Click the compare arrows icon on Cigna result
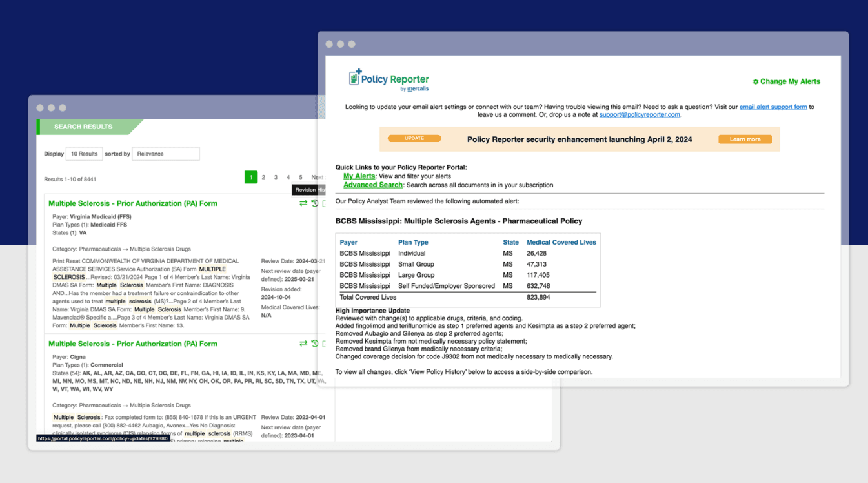Viewport: 868px width, 483px height. (303, 344)
